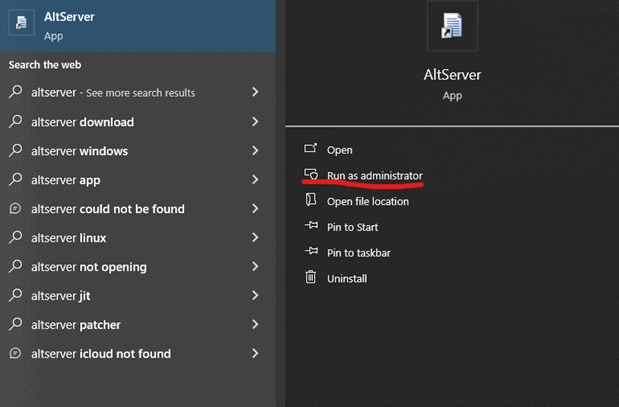Click the Pin to Start pin icon
The height and width of the screenshot is (407, 619).
[311, 227]
